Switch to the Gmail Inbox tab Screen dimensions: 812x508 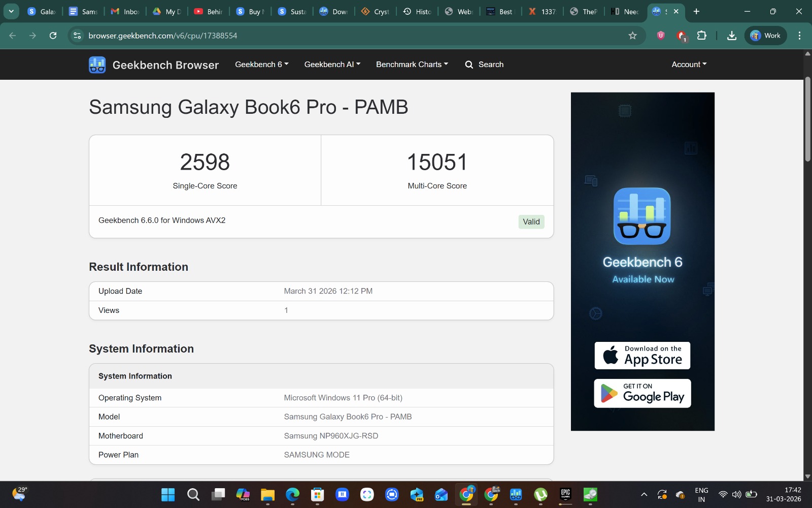click(x=125, y=11)
